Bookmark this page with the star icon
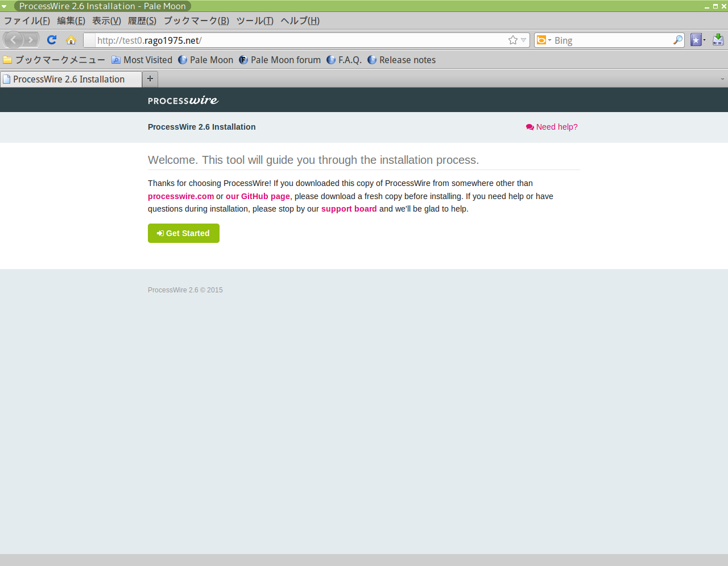This screenshot has height=566, width=728. (513, 40)
